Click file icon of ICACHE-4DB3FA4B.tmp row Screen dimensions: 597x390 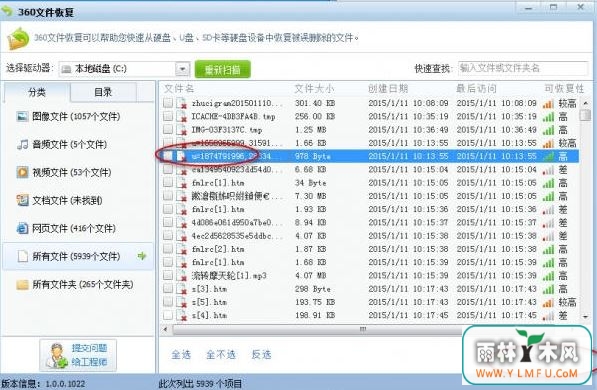click(x=182, y=117)
